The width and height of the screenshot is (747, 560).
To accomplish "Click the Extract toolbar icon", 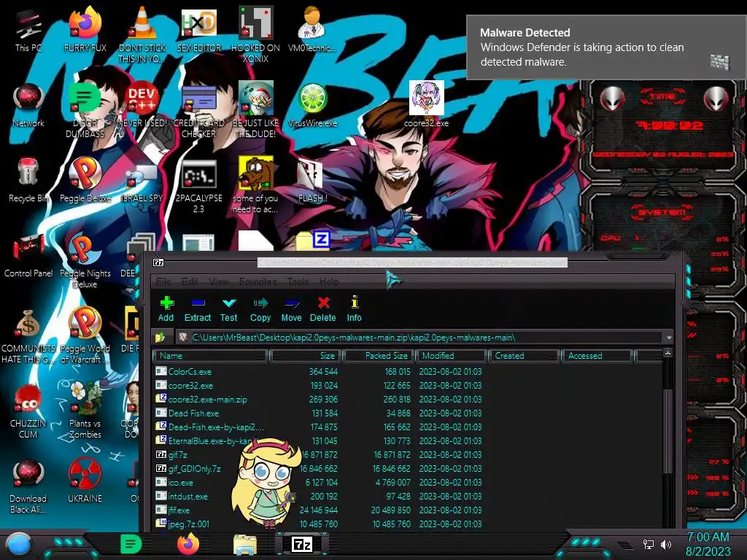I will click(x=197, y=308).
